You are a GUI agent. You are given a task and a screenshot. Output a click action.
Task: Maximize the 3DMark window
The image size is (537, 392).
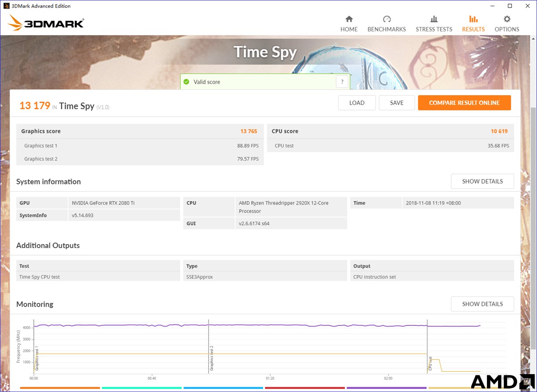(510, 6)
